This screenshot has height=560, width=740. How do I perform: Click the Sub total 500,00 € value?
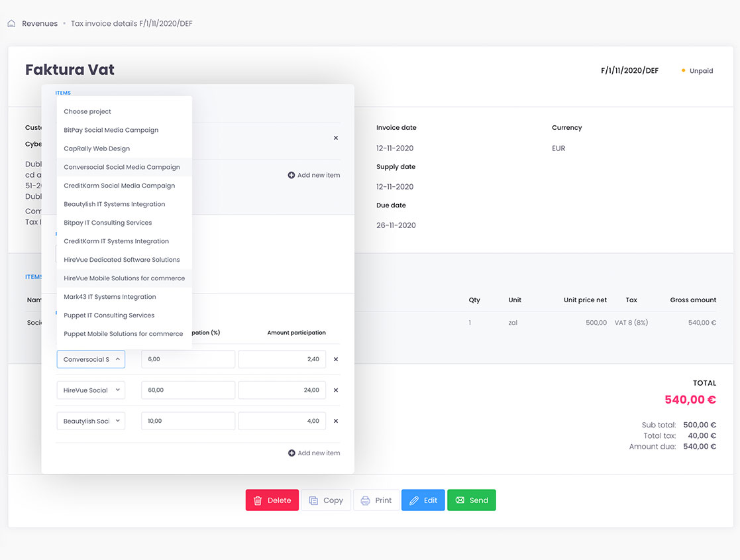pyautogui.click(x=700, y=425)
